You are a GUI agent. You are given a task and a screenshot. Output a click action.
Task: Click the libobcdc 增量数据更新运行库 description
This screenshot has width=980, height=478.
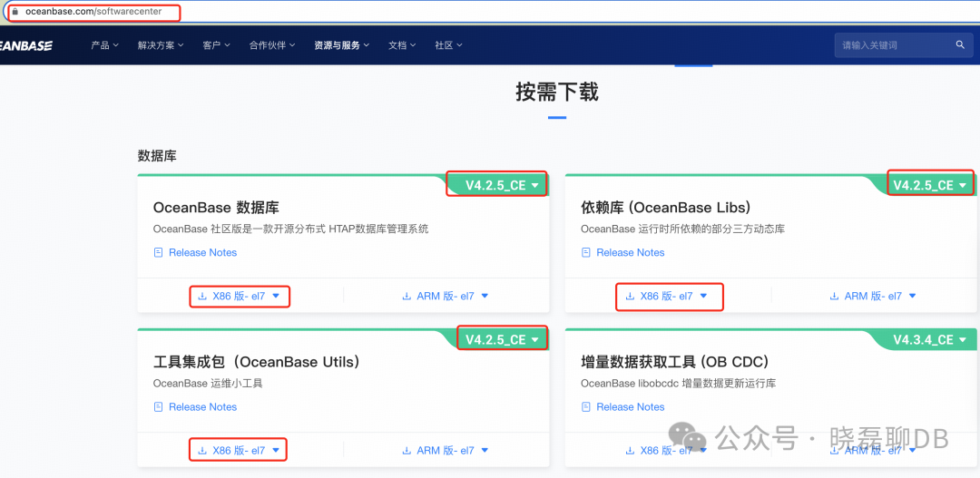tap(678, 383)
